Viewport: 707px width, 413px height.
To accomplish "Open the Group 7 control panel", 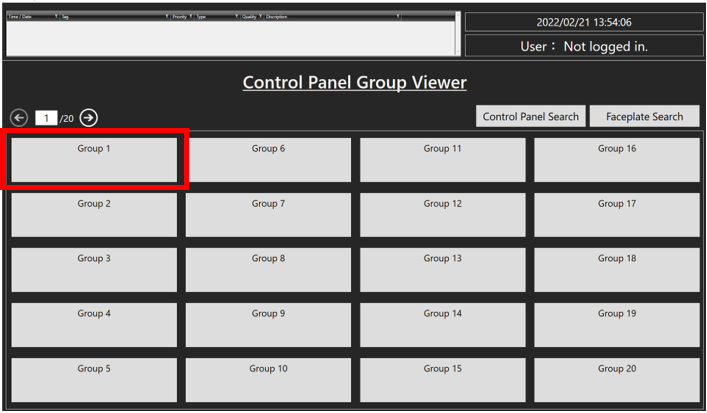I will coord(268,215).
